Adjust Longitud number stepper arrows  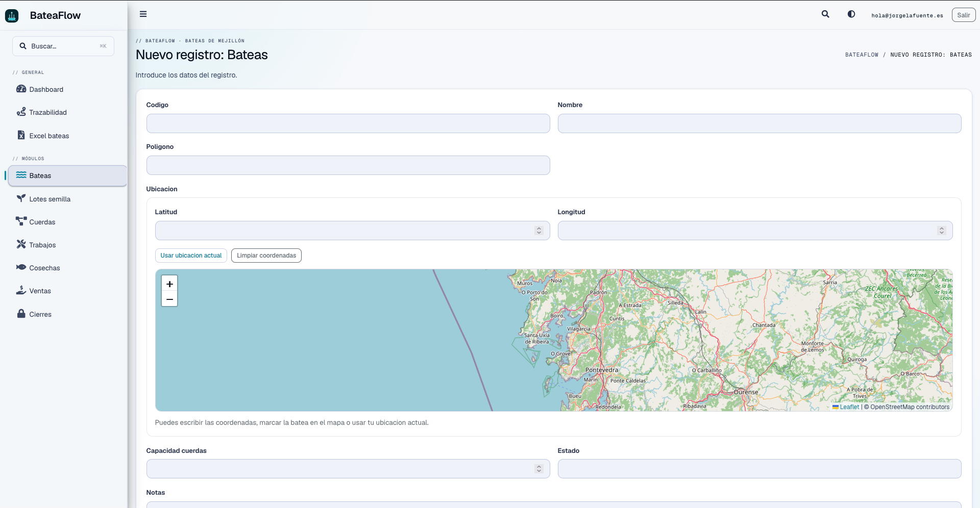[x=942, y=231]
